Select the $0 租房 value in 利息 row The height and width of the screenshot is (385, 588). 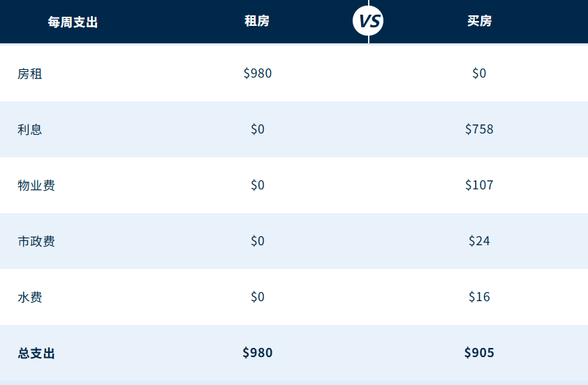point(258,129)
